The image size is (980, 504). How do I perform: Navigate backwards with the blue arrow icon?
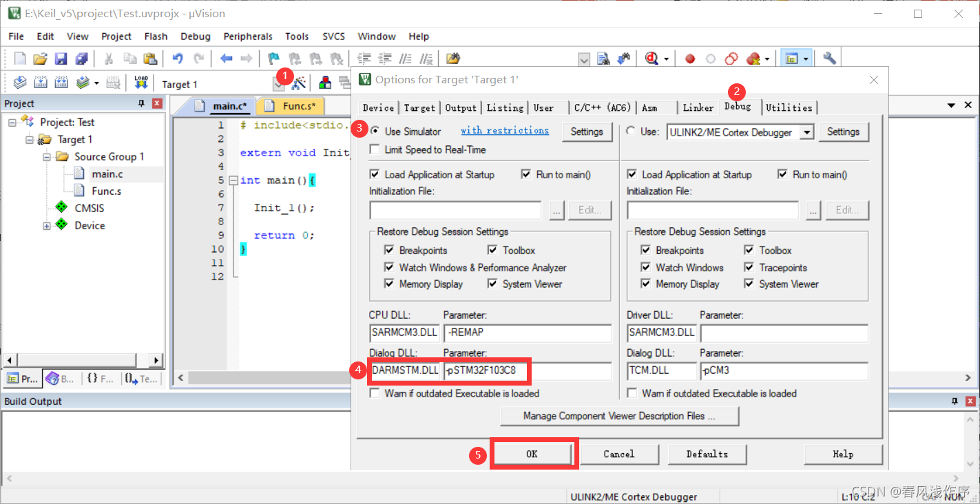coord(226,59)
